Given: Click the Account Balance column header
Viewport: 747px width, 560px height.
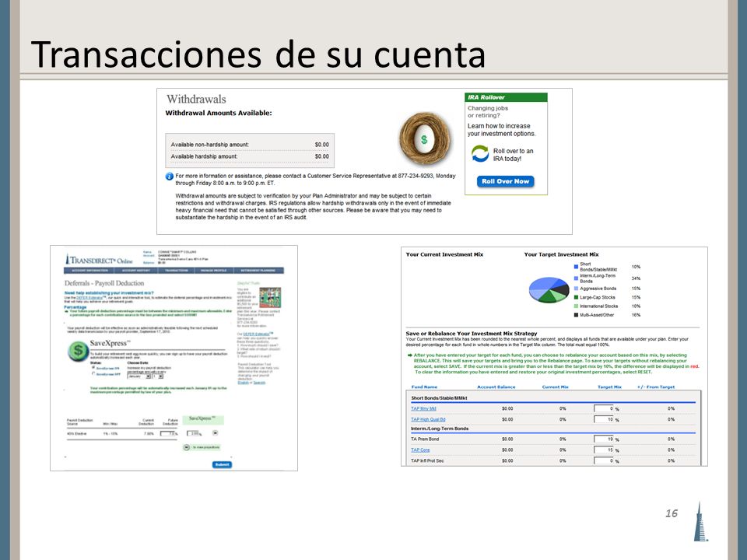Looking at the screenshot, I should point(496,387).
